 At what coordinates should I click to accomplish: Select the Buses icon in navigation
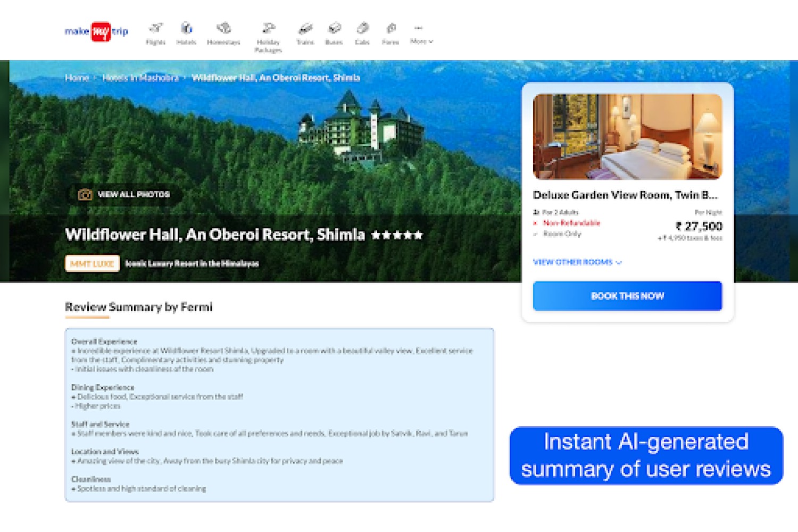pos(334,28)
